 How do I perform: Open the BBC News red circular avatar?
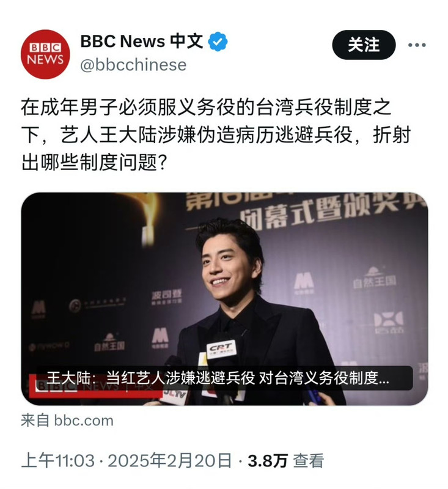(x=45, y=54)
